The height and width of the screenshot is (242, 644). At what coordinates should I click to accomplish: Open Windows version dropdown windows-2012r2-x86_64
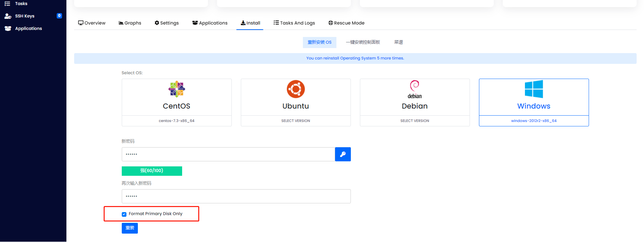pyautogui.click(x=534, y=121)
